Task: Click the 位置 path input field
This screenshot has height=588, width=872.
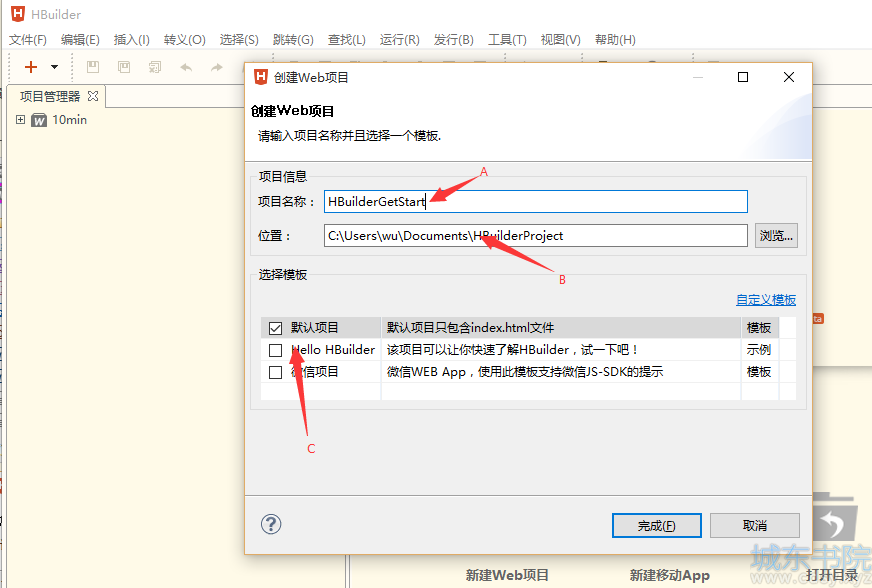Action: (536, 236)
